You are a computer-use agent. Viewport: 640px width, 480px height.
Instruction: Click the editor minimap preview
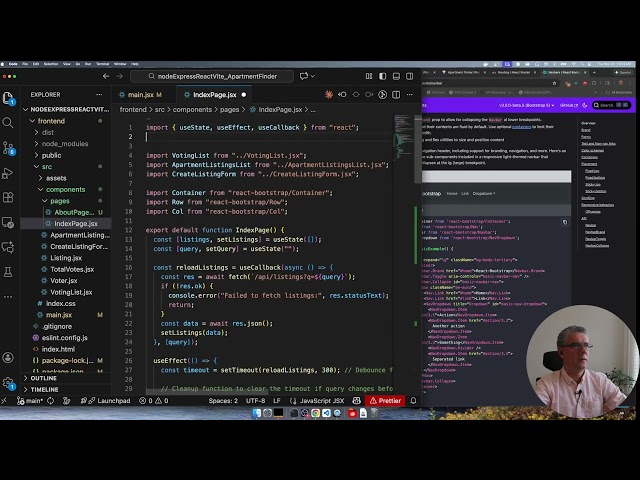point(403,137)
